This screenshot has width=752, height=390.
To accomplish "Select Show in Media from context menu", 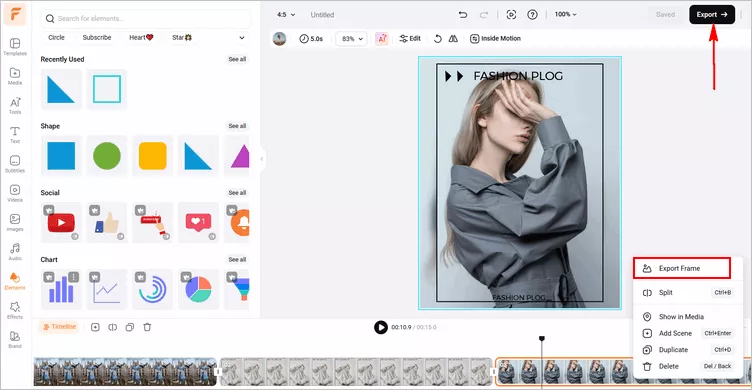I will pos(688,317).
